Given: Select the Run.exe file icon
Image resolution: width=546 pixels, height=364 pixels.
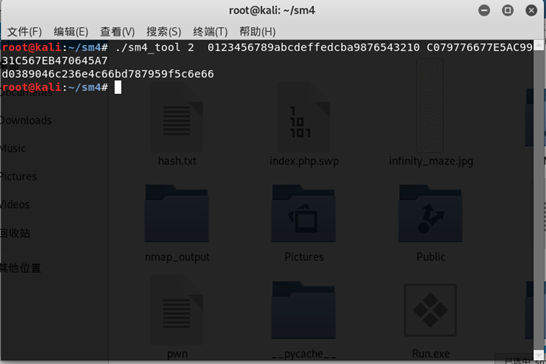Looking at the screenshot, I should pyautogui.click(x=430, y=310).
